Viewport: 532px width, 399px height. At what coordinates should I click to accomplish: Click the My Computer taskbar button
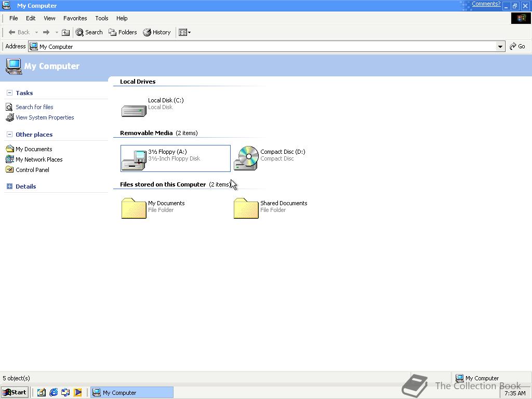point(131,393)
